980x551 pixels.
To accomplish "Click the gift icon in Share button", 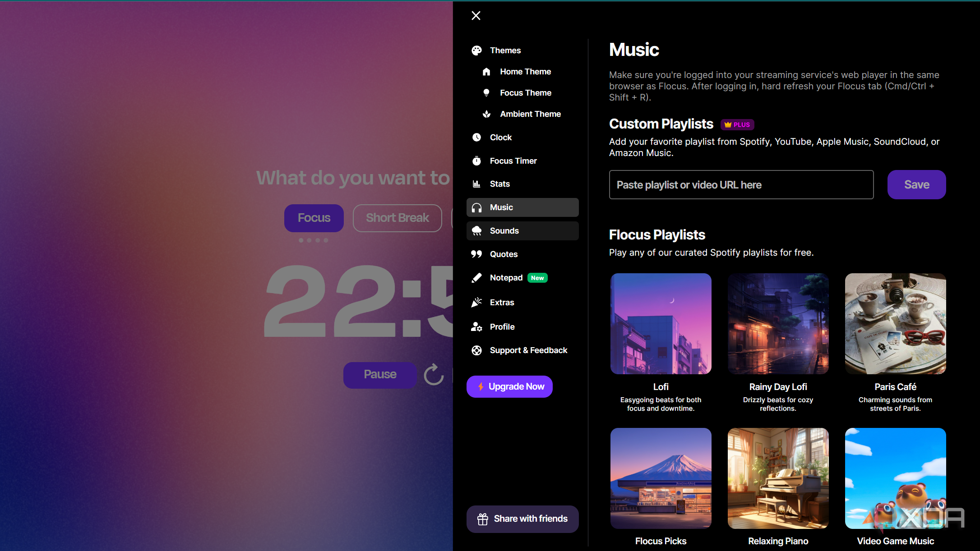I will (x=483, y=519).
